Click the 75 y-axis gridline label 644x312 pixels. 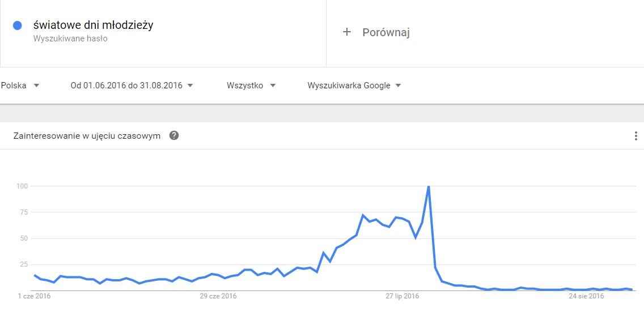coord(23,212)
